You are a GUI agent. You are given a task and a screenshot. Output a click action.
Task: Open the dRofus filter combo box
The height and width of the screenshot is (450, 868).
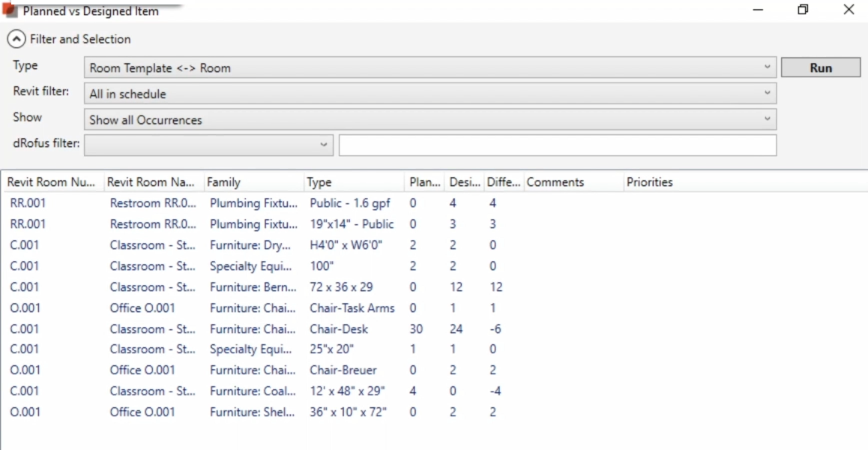coord(208,145)
